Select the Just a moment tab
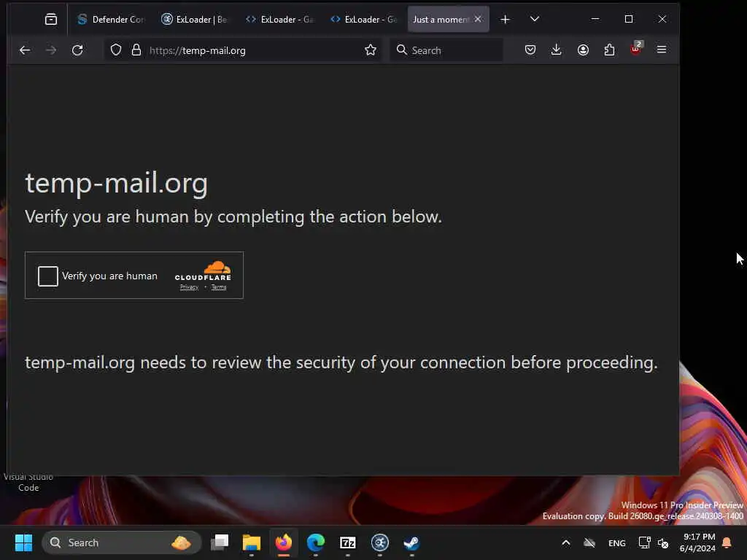This screenshot has height=560, width=747. 441,19
